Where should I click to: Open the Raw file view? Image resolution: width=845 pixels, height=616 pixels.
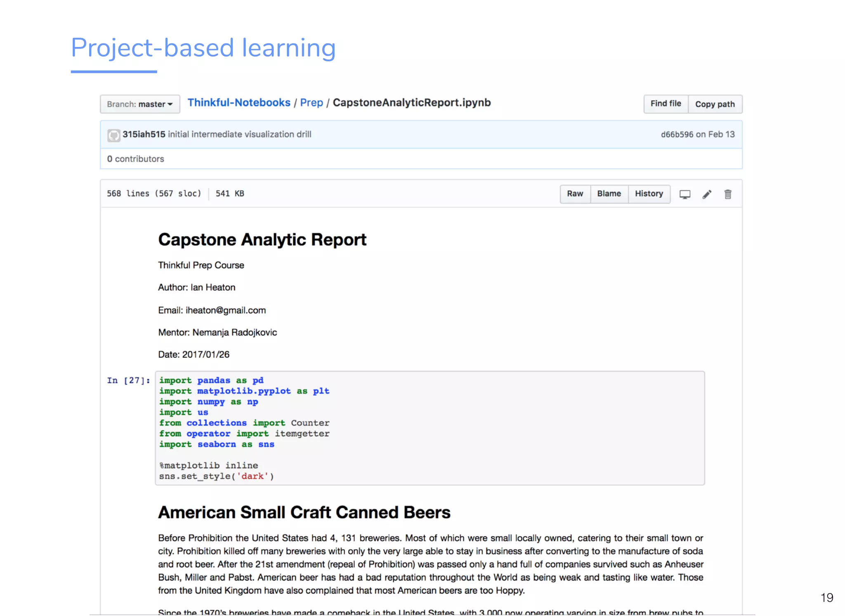tap(575, 194)
